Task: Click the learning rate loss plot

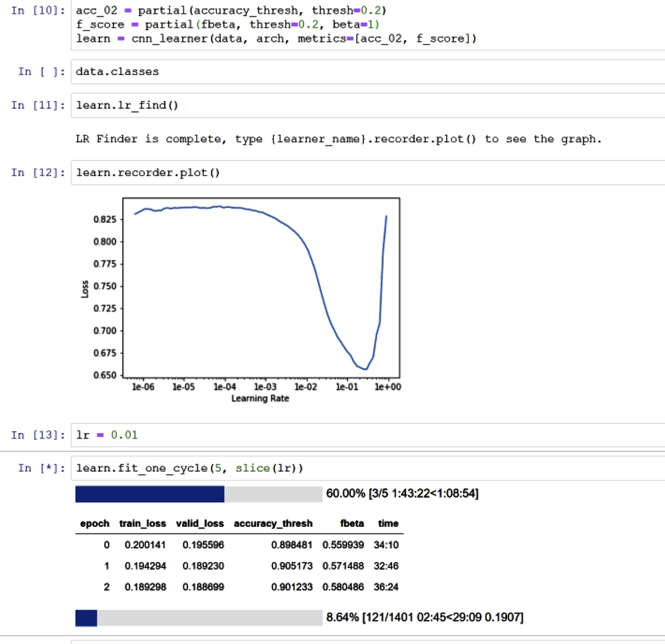Action: 261,288
